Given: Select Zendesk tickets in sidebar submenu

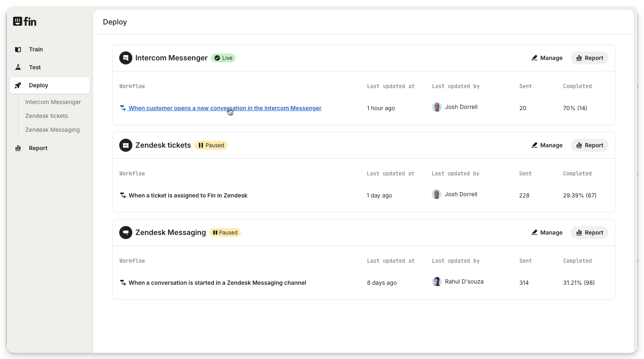Looking at the screenshot, I should coord(47,116).
